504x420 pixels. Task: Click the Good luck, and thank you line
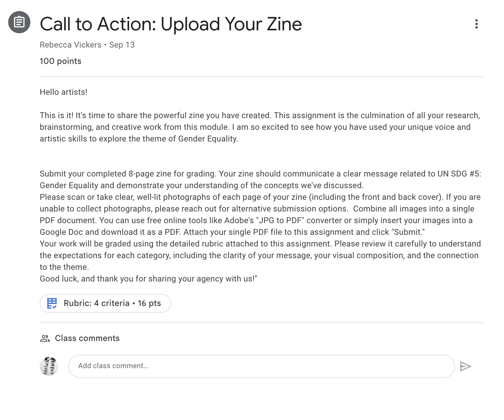[x=148, y=279]
